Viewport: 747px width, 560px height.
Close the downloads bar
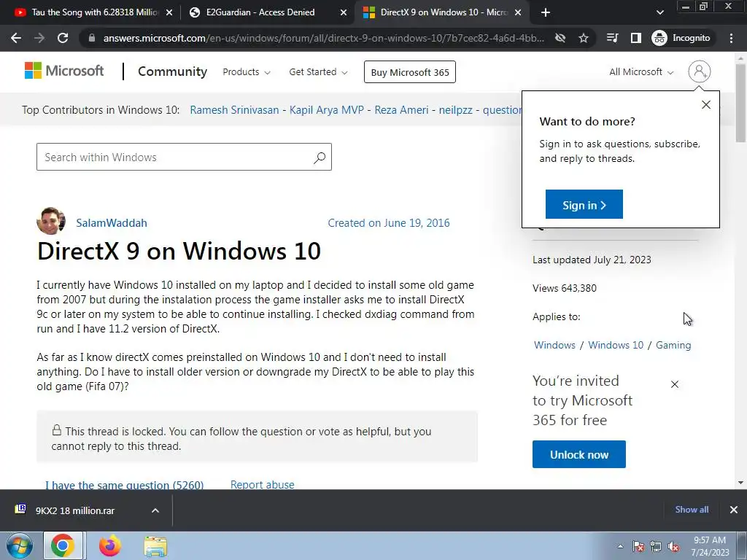click(x=734, y=510)
